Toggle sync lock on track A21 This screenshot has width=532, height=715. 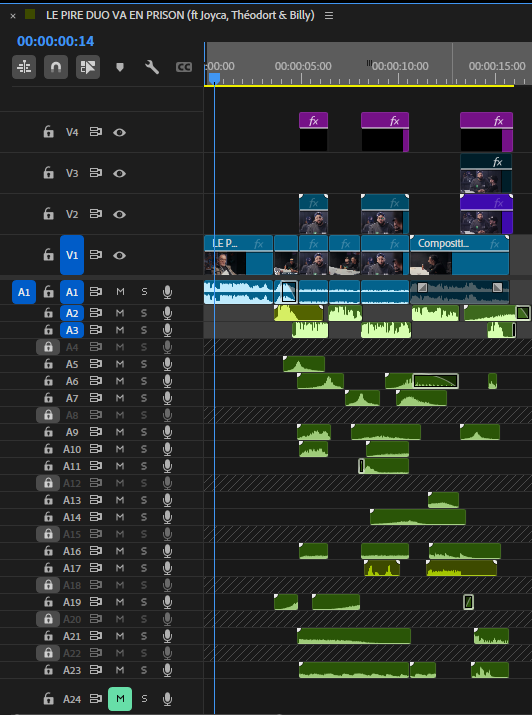96,636
